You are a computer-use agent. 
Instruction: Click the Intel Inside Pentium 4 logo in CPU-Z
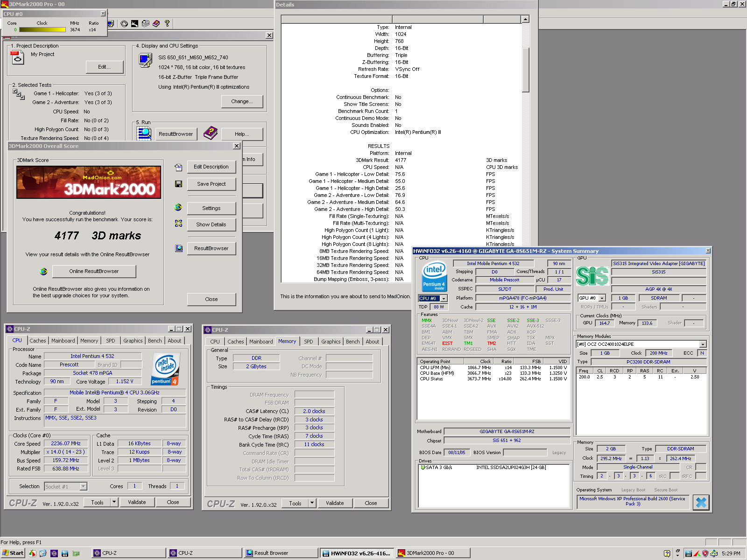pyautogui.click(x=165, y=369)
